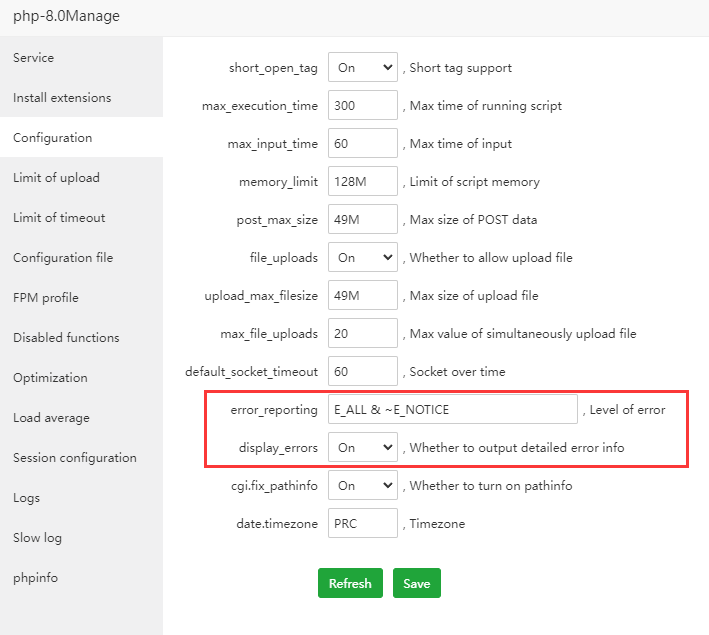
Task: View the Slow log tab
Action: [37, 538]
